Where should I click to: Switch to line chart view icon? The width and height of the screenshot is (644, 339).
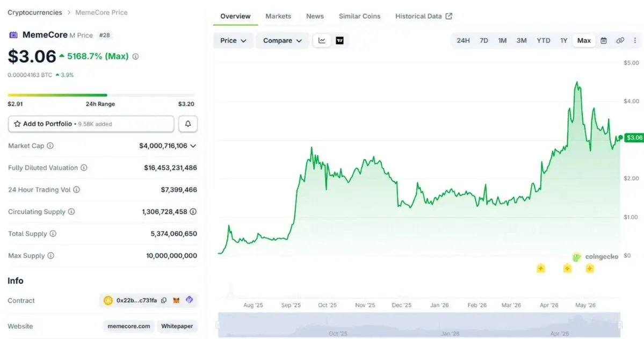point(322,41)
